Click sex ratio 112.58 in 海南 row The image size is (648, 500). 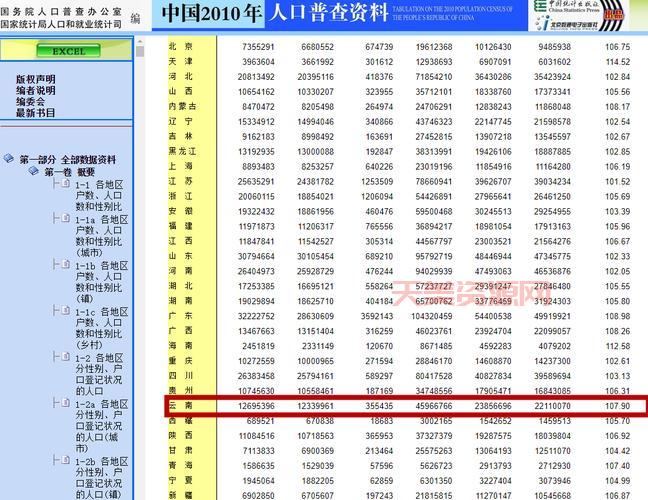click(617, 346)
